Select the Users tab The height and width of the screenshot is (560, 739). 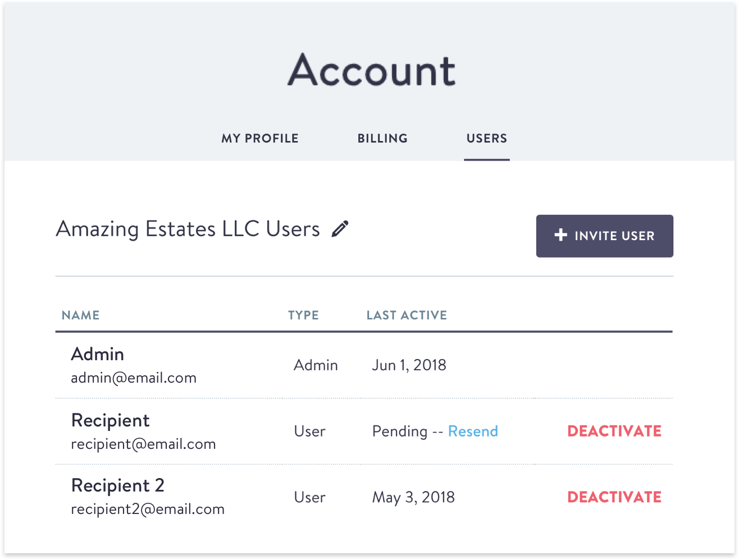coord(487,138)
